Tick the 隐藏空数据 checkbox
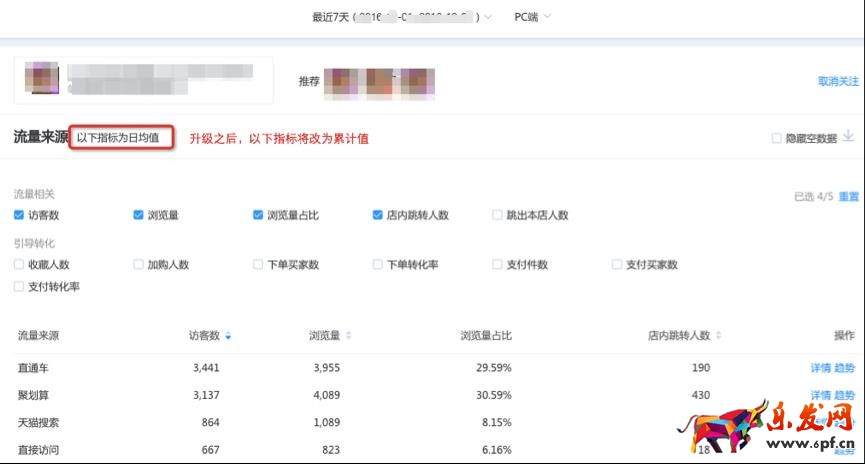Screen dimensions: 865x464 tap(777, 139)
